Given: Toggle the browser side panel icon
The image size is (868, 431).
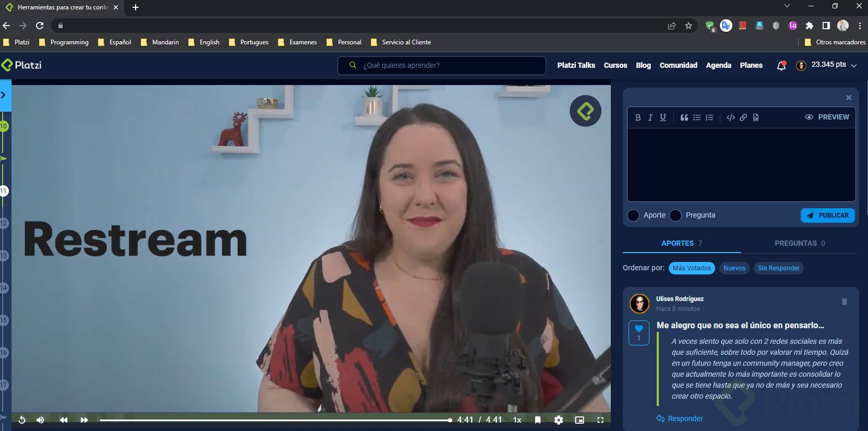Looking at the screenshot, I should [826, 26].
